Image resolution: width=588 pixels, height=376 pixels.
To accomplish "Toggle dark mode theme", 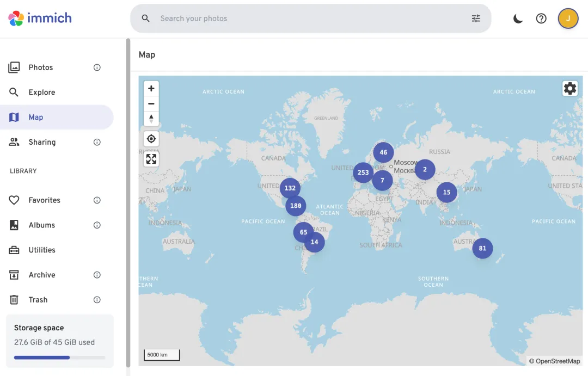I will click(518, 19).
